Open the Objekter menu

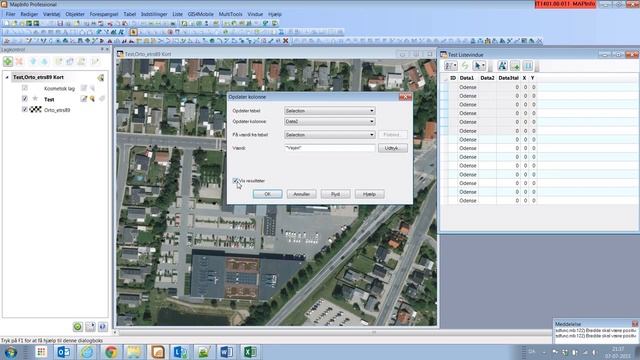pos(75,14)
